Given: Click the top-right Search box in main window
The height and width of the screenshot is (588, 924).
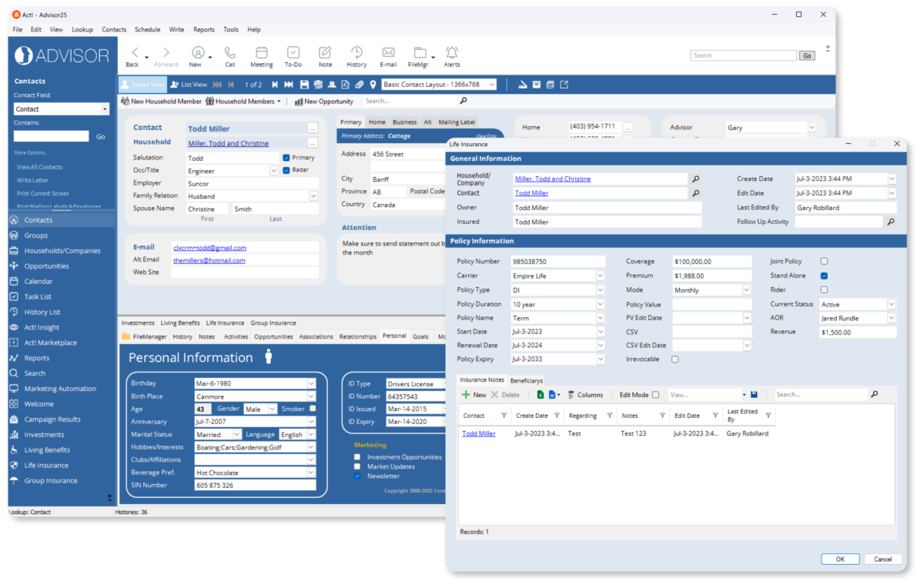Looking at the screenshot, I should [743, 55].
